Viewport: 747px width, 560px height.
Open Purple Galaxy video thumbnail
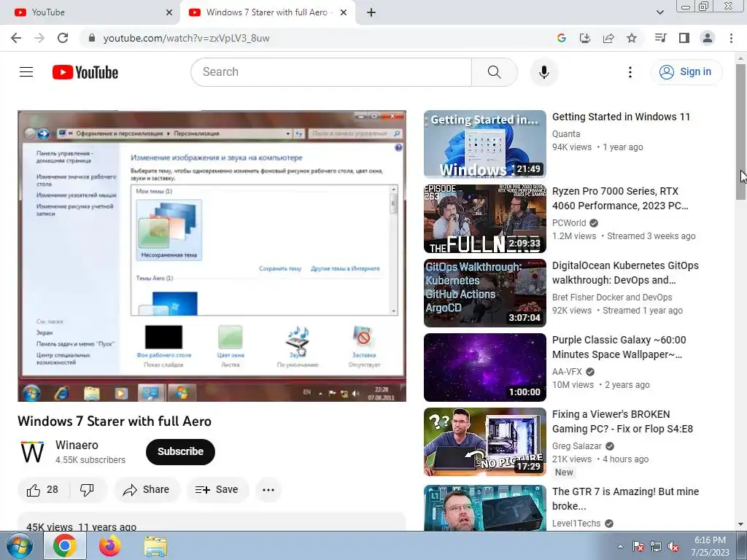click(x=485, y=367)
